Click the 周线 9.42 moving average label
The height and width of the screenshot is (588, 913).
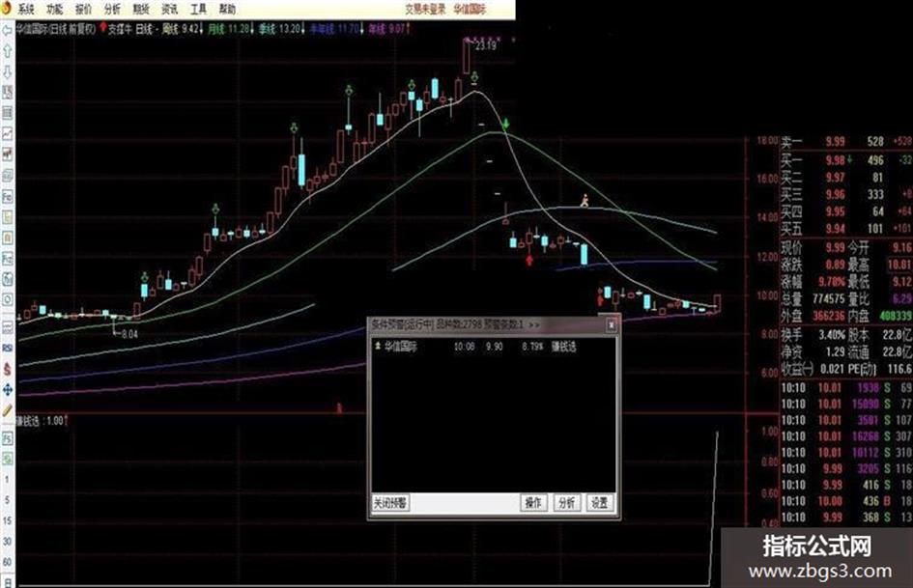pyautogui.click(x=183, y=28)
